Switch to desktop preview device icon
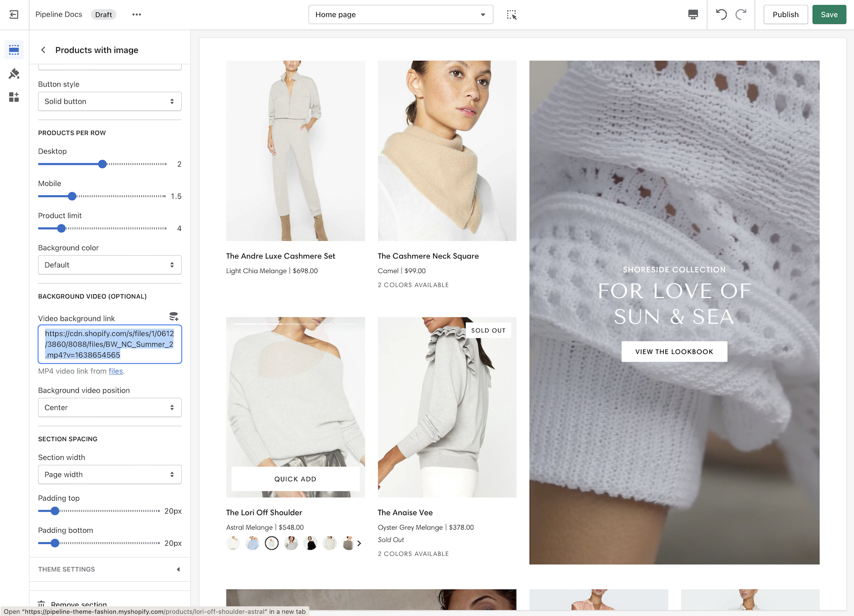854x616 pixels. coord(693,14)
